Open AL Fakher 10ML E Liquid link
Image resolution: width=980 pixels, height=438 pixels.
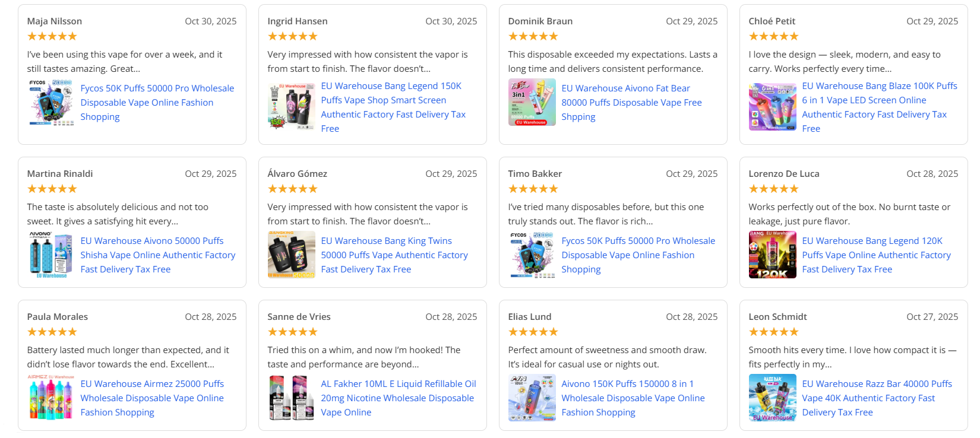pyautogui.click(x=398, y=398)
